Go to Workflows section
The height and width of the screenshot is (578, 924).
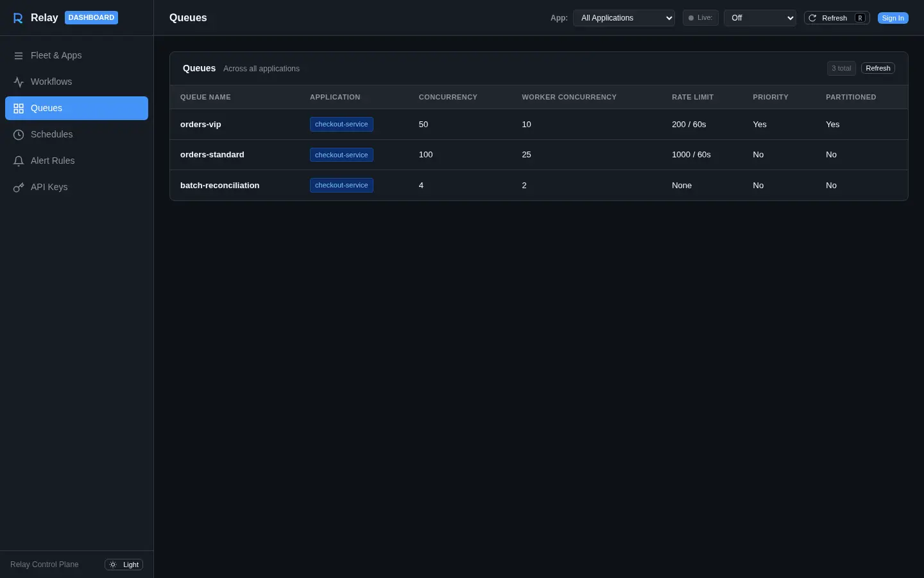point(76,82)
